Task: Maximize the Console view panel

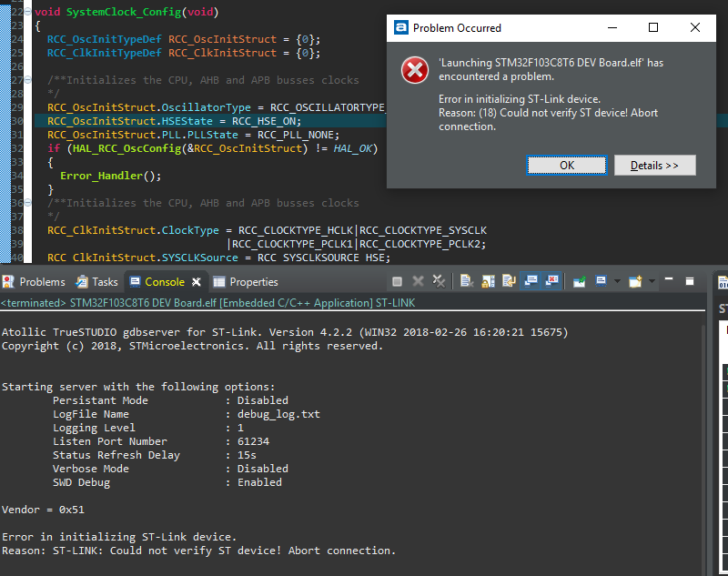Action: [690, 281]
